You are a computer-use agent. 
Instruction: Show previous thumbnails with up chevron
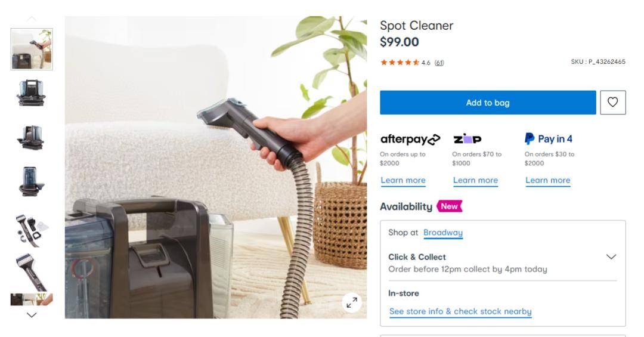pyautogui.click(x=32, y=19)
